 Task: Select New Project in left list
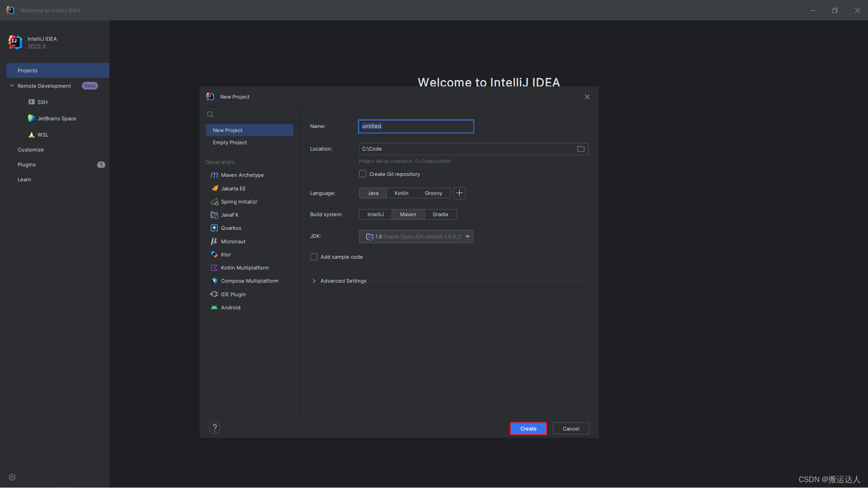click(250, 130)
